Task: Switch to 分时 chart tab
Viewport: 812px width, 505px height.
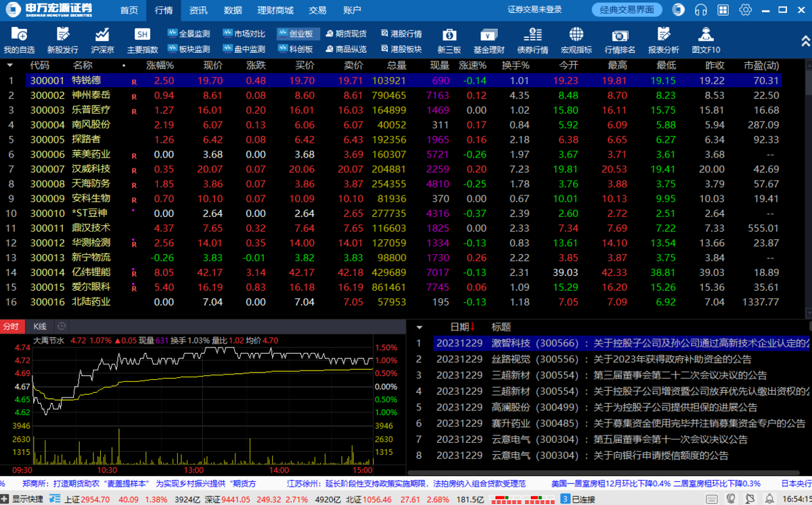Action: click(12, 326)
